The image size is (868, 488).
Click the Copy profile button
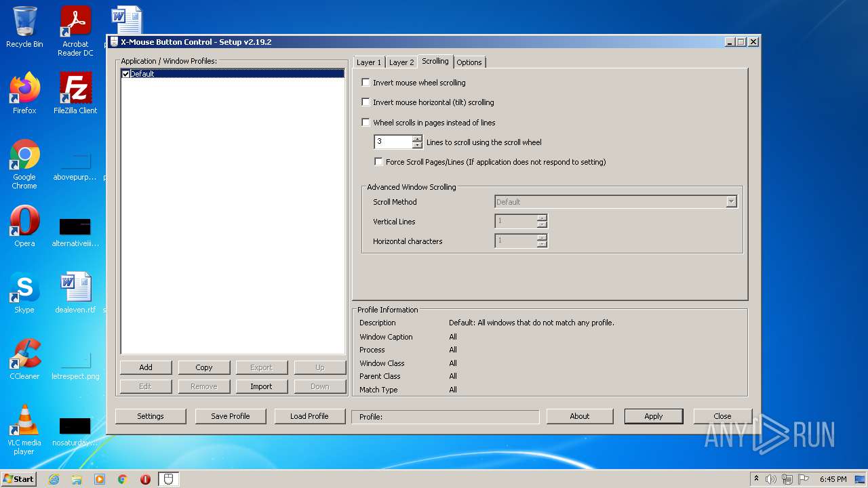tap(204, 367)
